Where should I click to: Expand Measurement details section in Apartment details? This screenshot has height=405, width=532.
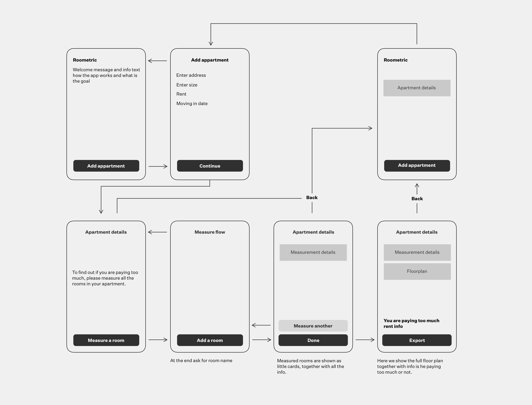click(x=313, y=252)
